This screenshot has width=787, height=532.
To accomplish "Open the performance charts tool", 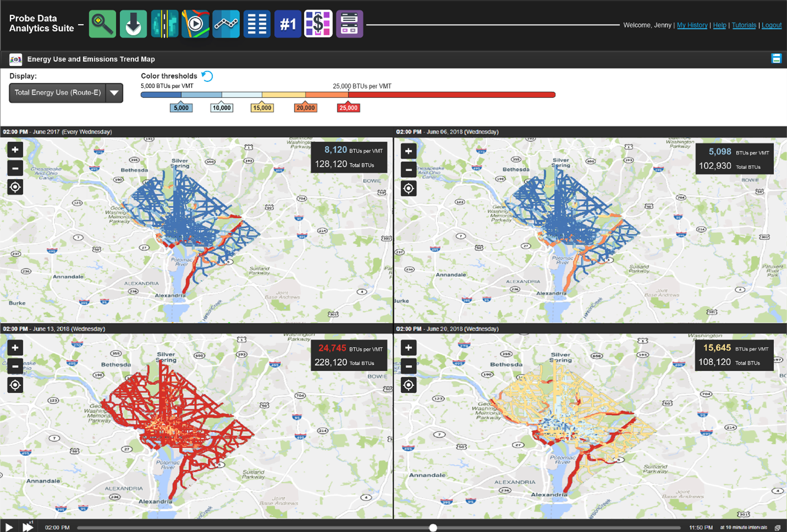I will [x=226, y=24].
